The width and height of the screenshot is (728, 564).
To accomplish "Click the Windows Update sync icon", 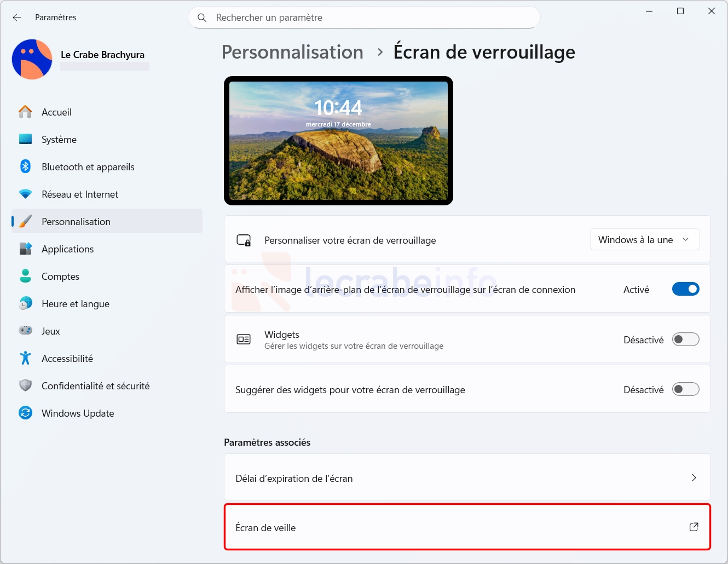I will pos(25,413).
